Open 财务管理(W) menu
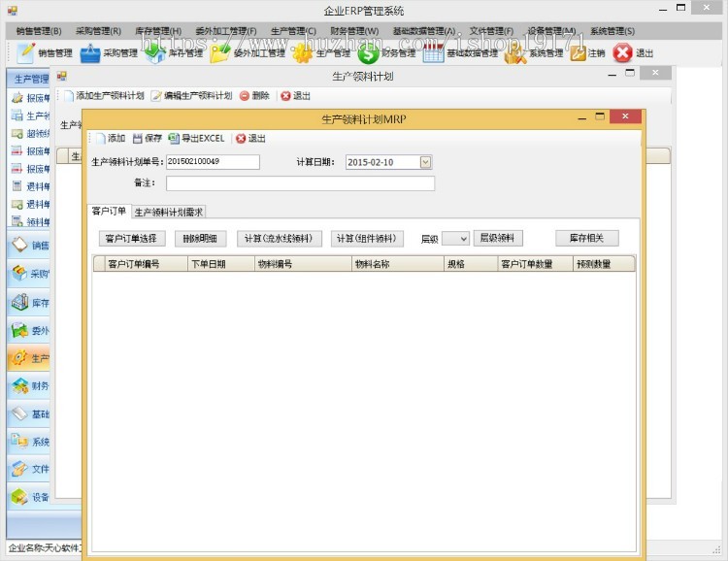 tap(354, 31)
